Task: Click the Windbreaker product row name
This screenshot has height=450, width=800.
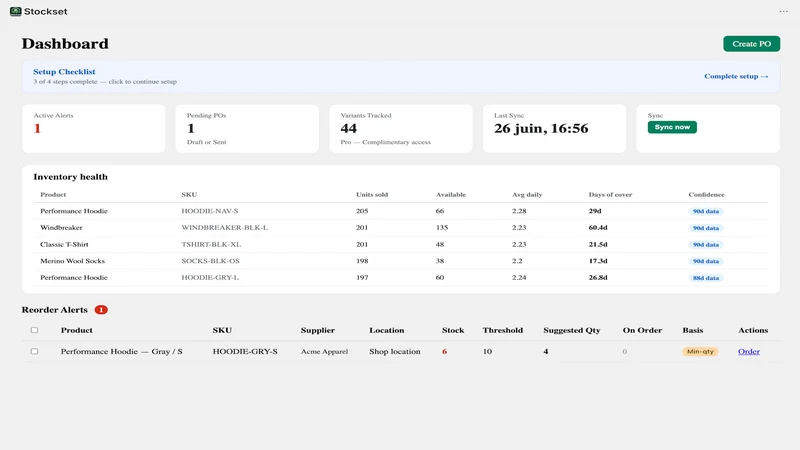Action: (61, 228)
